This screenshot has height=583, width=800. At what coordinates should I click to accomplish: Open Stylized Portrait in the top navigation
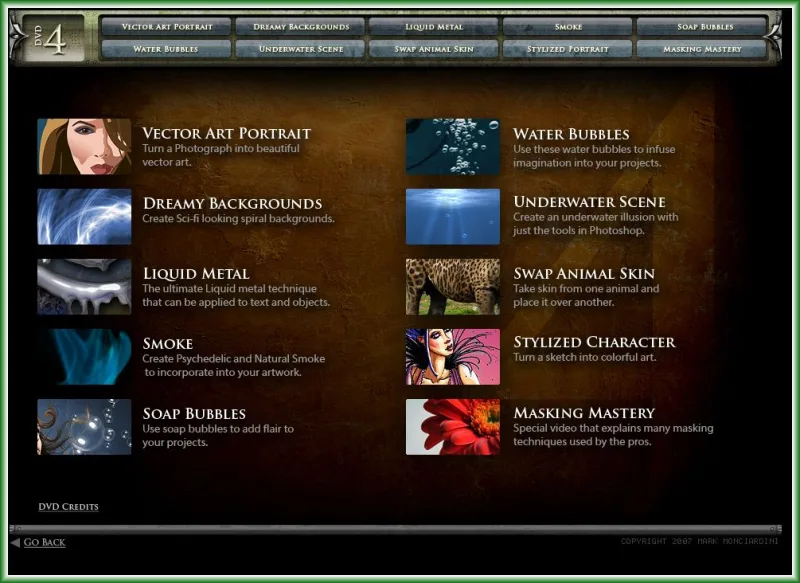[568, 49]
